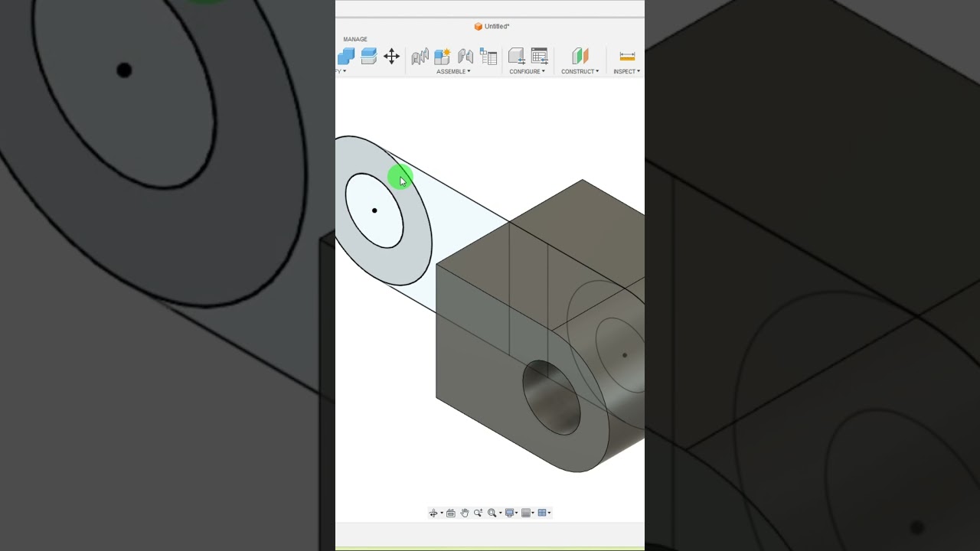Open the Viewports dropdown arrow
Image resolution: width=980 pixels, height=551 pixels.
pyautogui.click(x=550, y=514)
